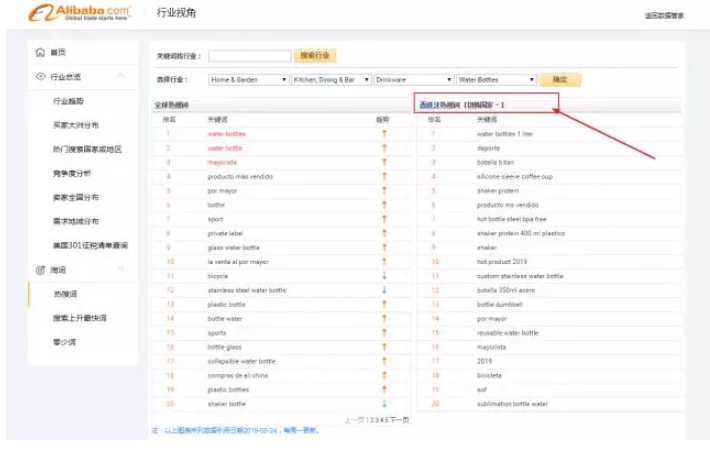Open 需求地域分布 in the sidebar

coord(76,221)
